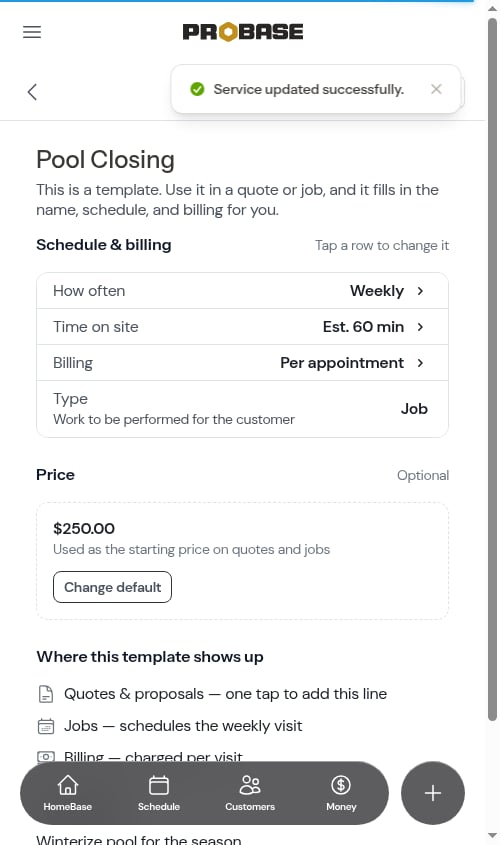Screen dimensions: 500x845
Task: Go back with the left arrow
Action: point(32,92)
